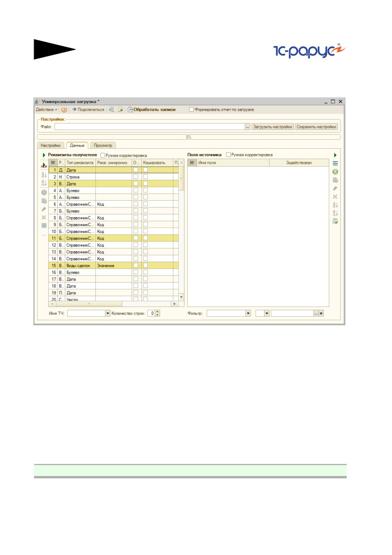The height and width of the screenshot is (555, 392).
Task: Click into the Файл path input field
Action: (x=150, y=127)
